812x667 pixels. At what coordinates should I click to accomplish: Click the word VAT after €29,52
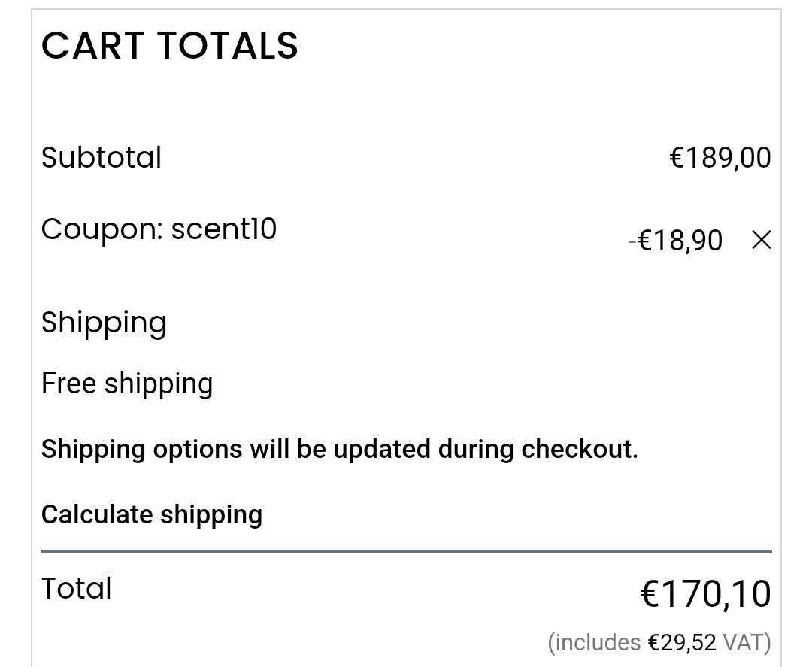[x=744, y=643]
